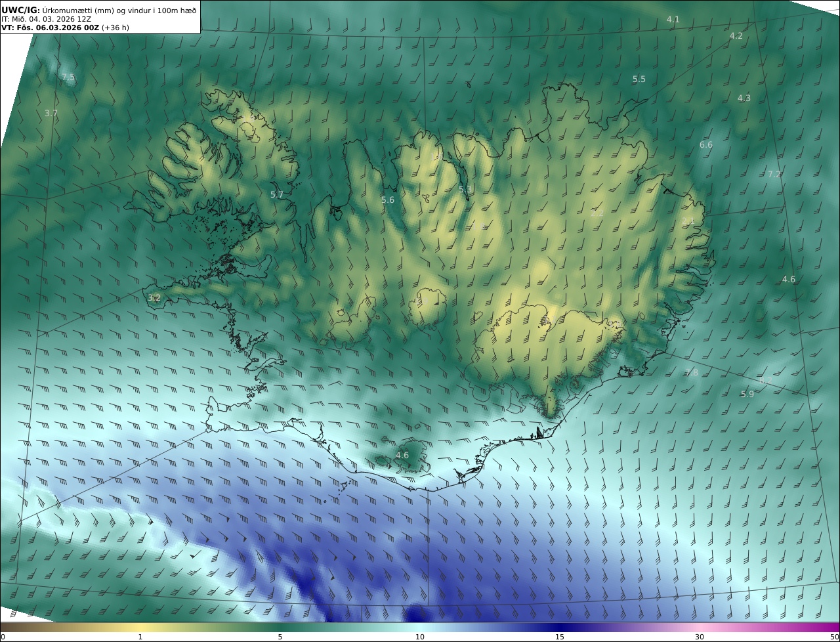Click the '7.8' value on the map

[692, 372]
